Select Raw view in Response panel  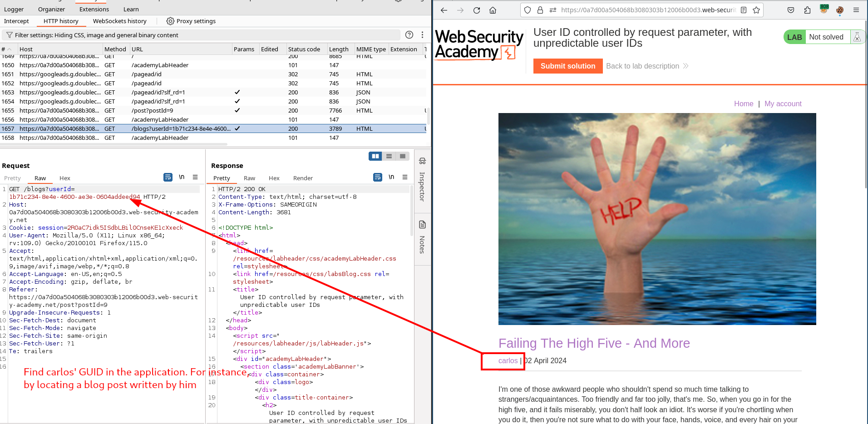point(249,178)
